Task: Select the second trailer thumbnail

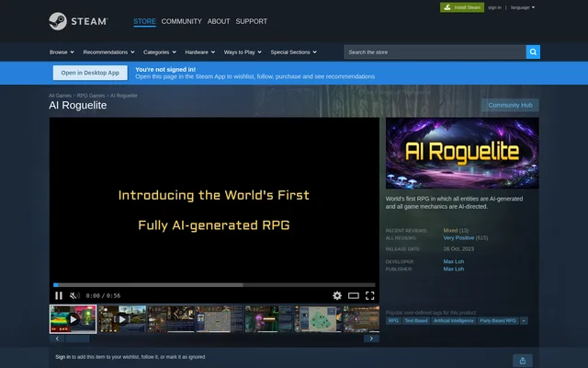Action: pos(122,319)
